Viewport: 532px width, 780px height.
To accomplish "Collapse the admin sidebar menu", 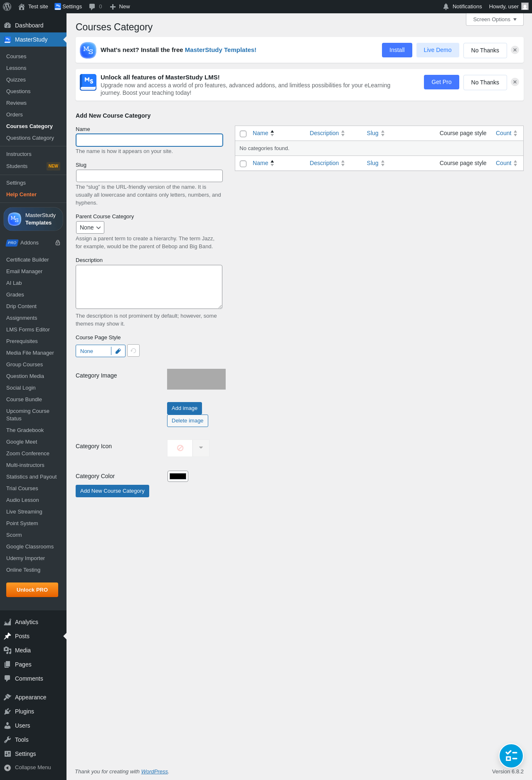I will [33, 768].
